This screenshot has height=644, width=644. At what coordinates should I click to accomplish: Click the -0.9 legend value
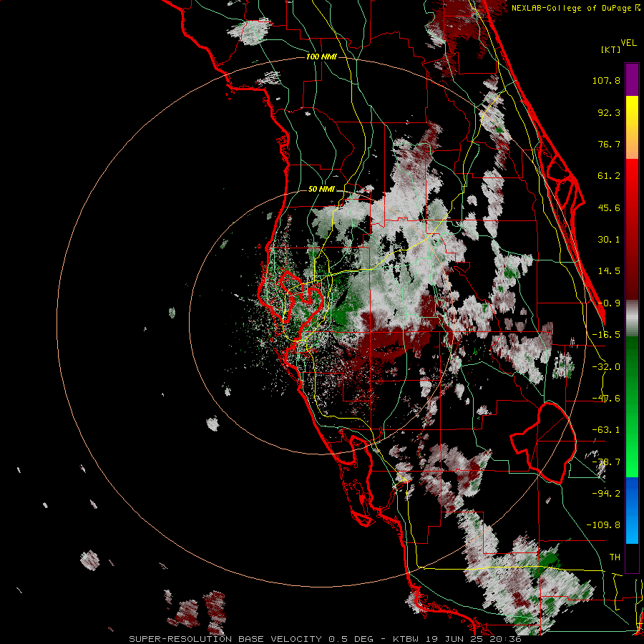609,303
